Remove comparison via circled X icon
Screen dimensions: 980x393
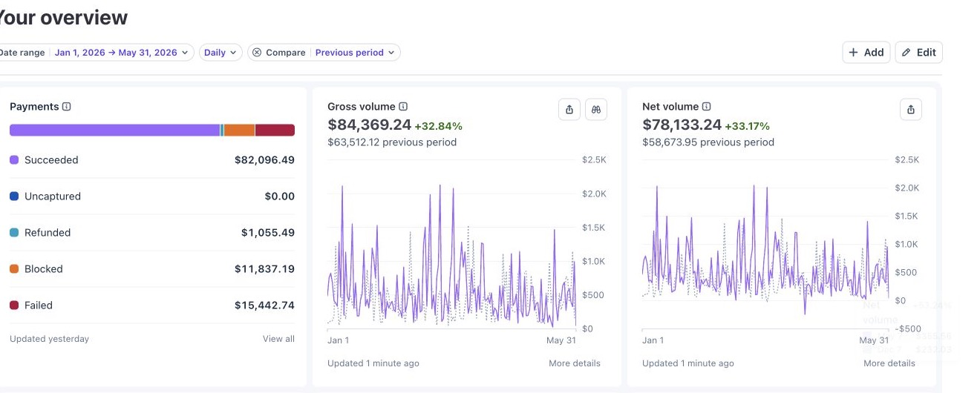click(x=257, y=53)
